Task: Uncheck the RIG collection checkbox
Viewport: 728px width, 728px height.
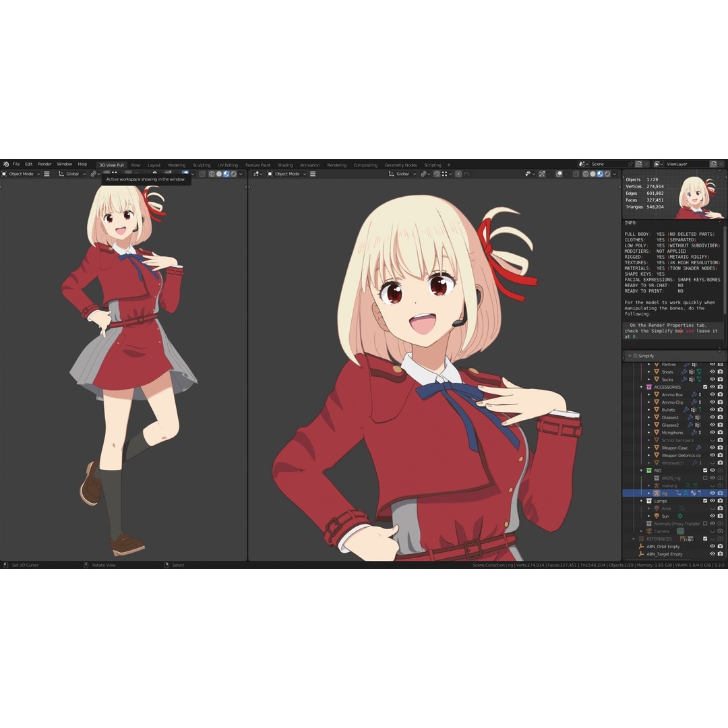Action: [705, 471]
